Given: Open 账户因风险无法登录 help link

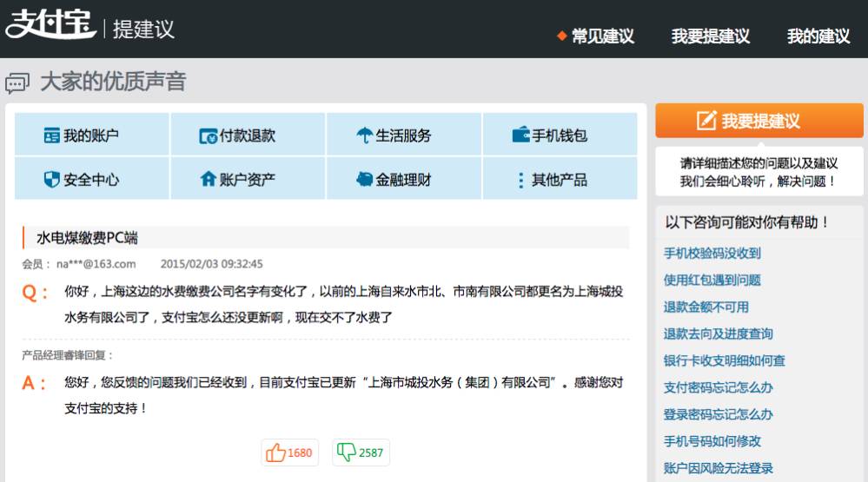Looking at the screenshot, I should click(x=718, y=468).
